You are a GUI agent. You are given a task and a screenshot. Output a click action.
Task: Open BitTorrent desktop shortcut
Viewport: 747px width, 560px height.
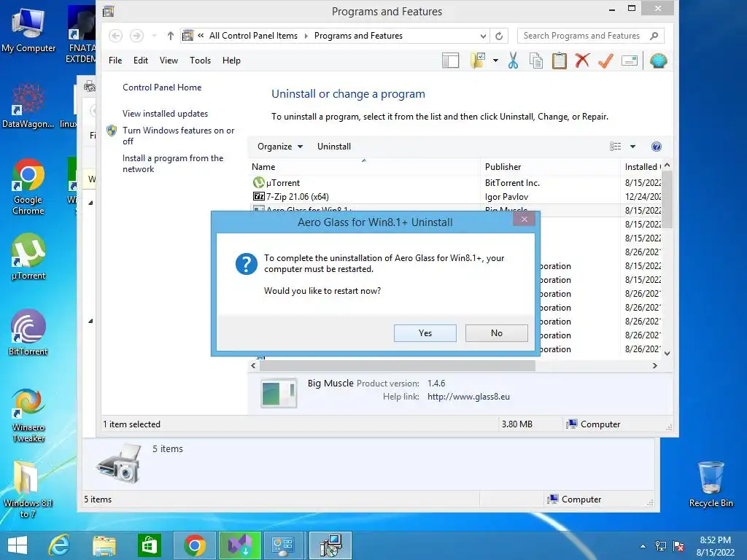tap(28, 332)
